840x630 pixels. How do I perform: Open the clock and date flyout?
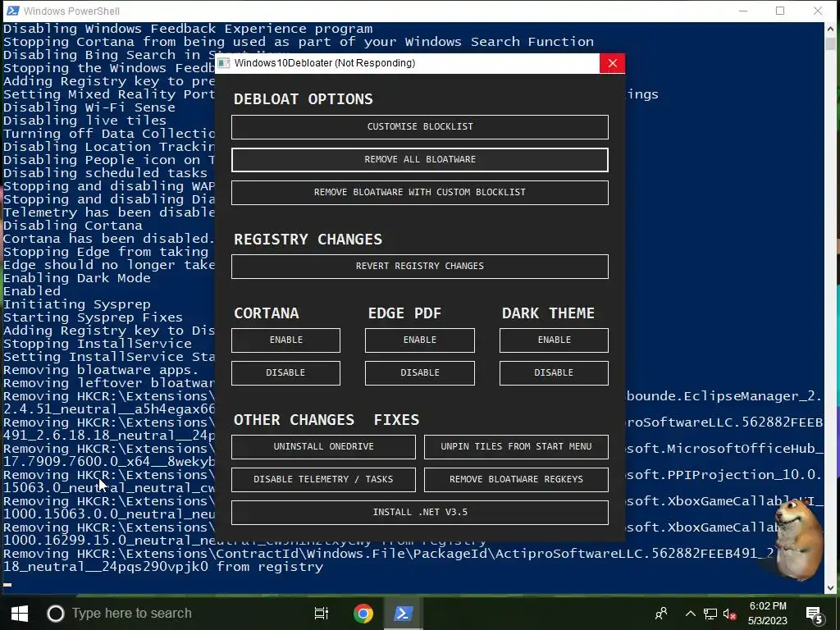pyautogui.click(x=768, y=614)
